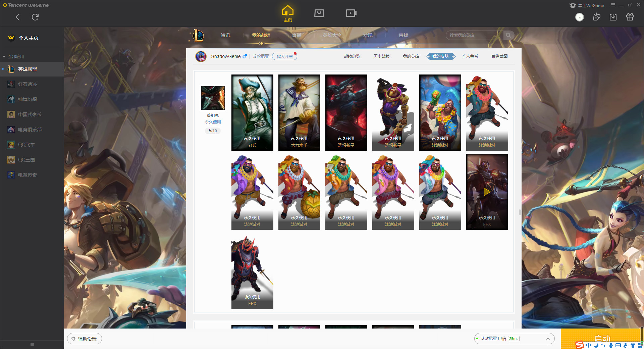Open the store bag icon tab
The width and height of the screenshot is (644, 349).
tap(319, 13)
